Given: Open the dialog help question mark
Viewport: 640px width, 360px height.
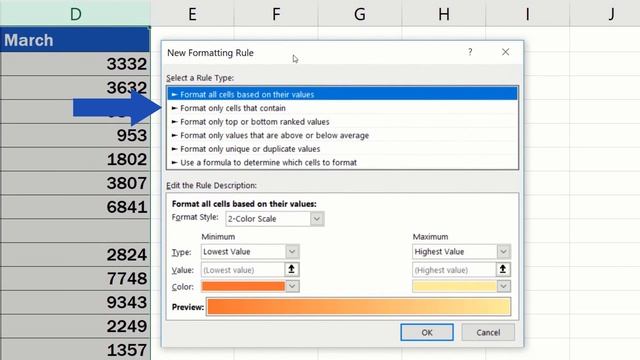Looking at the screenshot, I should pos(470,52).
